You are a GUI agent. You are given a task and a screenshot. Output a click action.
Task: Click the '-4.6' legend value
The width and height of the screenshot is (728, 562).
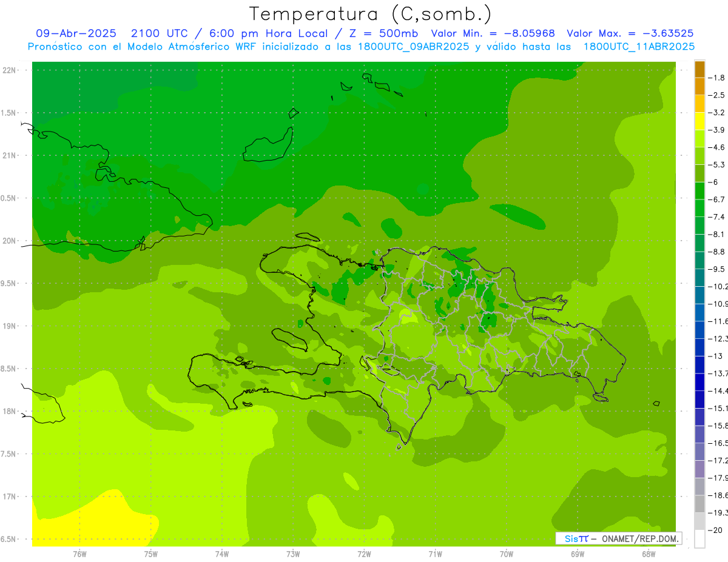point(716,147)
